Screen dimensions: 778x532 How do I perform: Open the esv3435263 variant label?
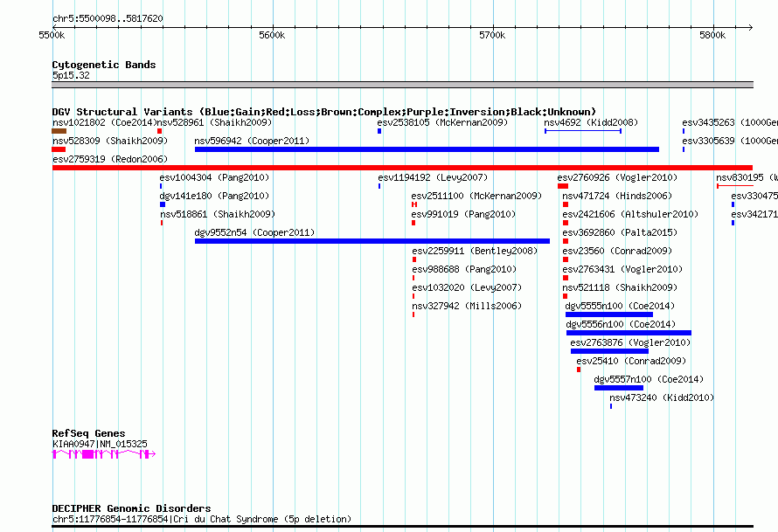[x=730, y=122]
